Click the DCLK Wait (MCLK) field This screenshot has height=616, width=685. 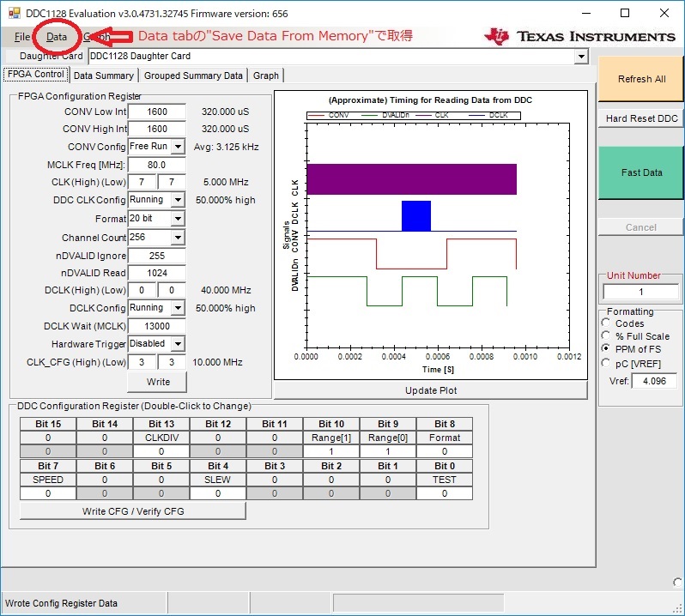157,326
